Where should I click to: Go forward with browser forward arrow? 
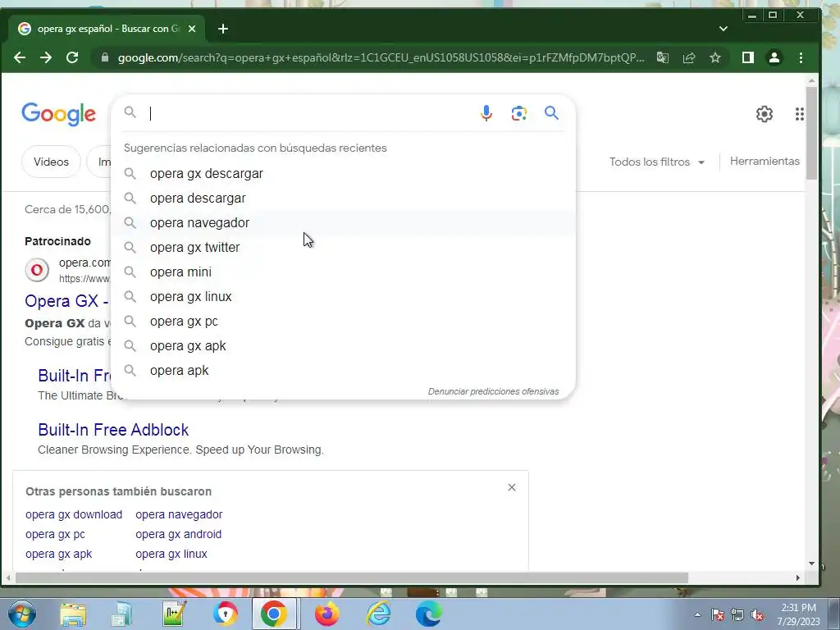coord(46,57)
